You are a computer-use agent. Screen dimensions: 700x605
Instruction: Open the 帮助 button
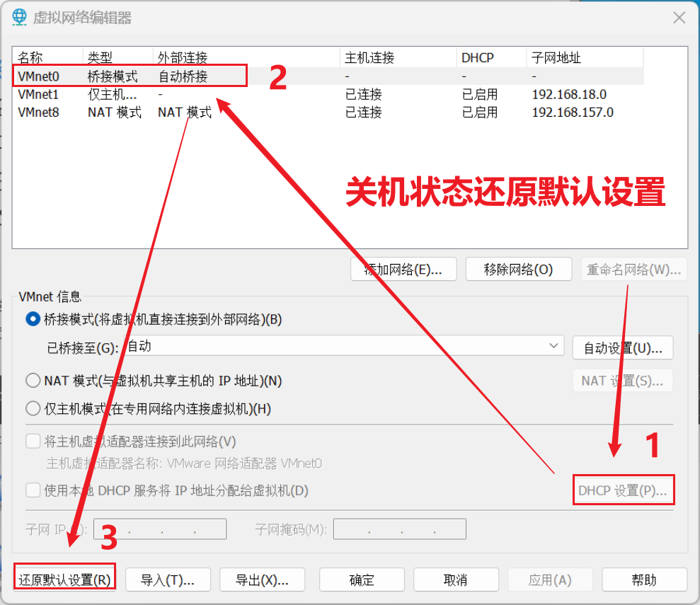point(644,580)
